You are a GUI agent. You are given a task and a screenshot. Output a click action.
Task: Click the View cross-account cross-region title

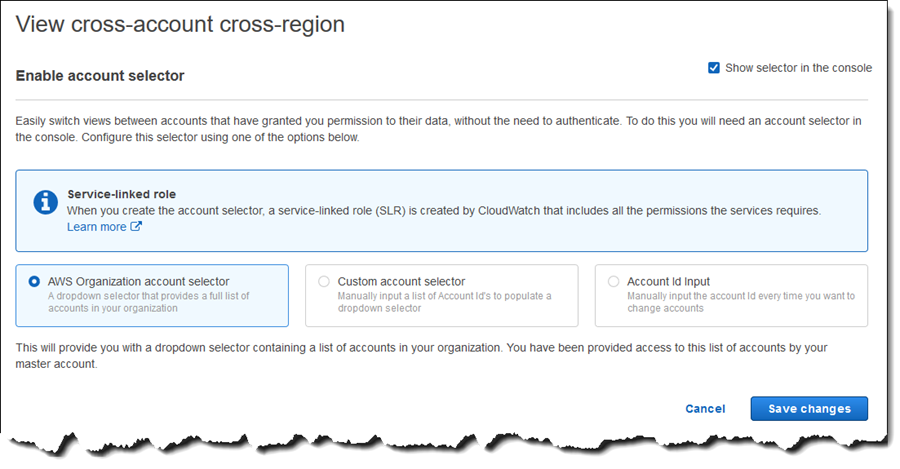point(180,24)
